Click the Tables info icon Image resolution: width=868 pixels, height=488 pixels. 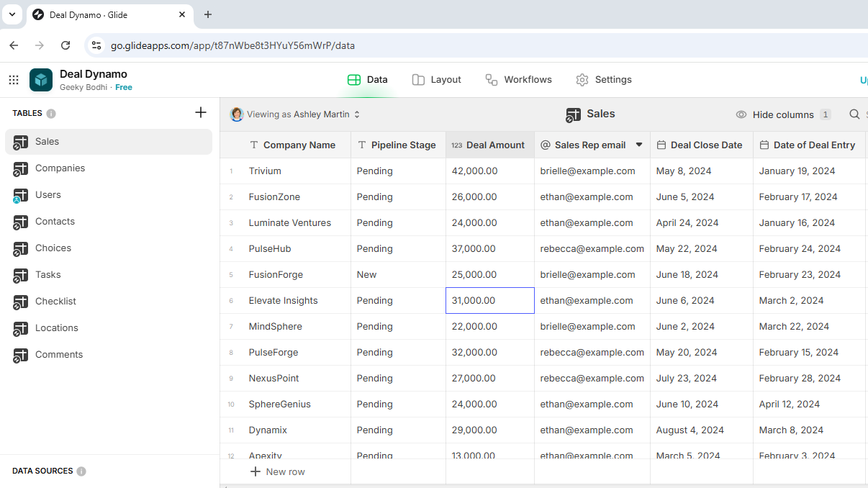[51, 114]
